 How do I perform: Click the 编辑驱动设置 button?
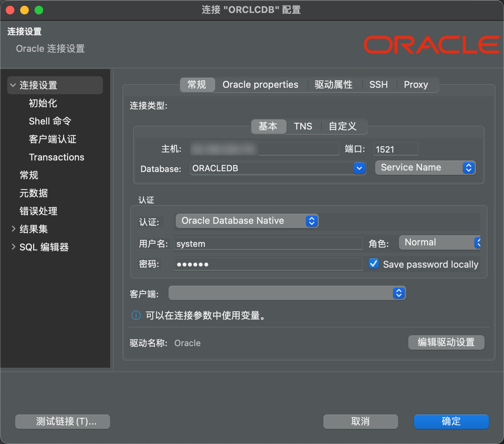[x=446, y=343]
